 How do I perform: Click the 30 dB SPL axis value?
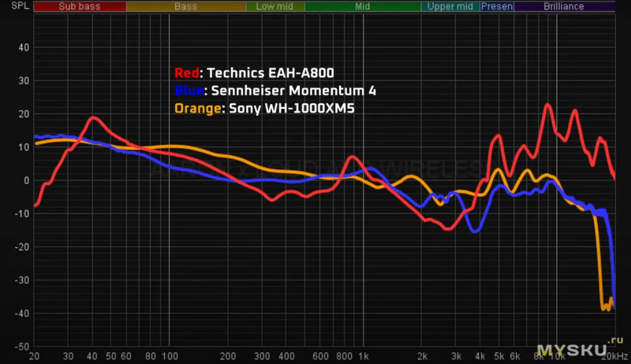click(24, 80)
